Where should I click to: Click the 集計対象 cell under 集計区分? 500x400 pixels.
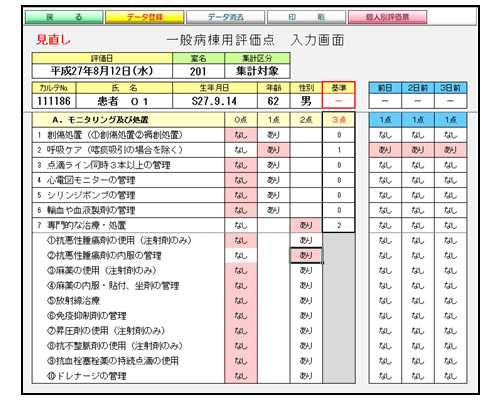tap(257, 71)
